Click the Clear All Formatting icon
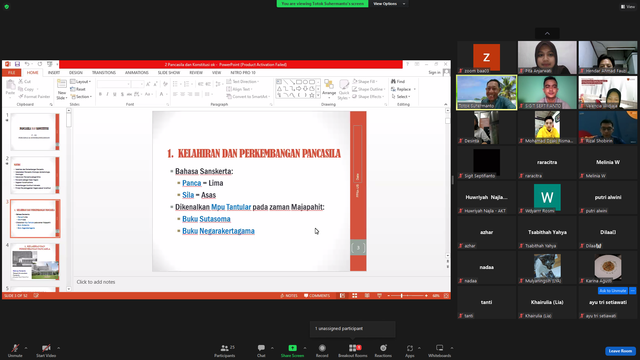 pos(165,84)
